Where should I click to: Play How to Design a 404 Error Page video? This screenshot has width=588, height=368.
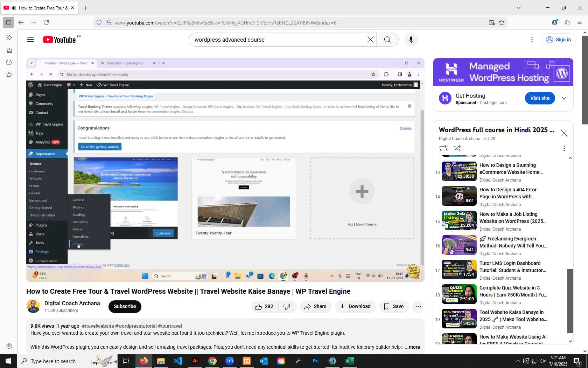tap(494, 197)
